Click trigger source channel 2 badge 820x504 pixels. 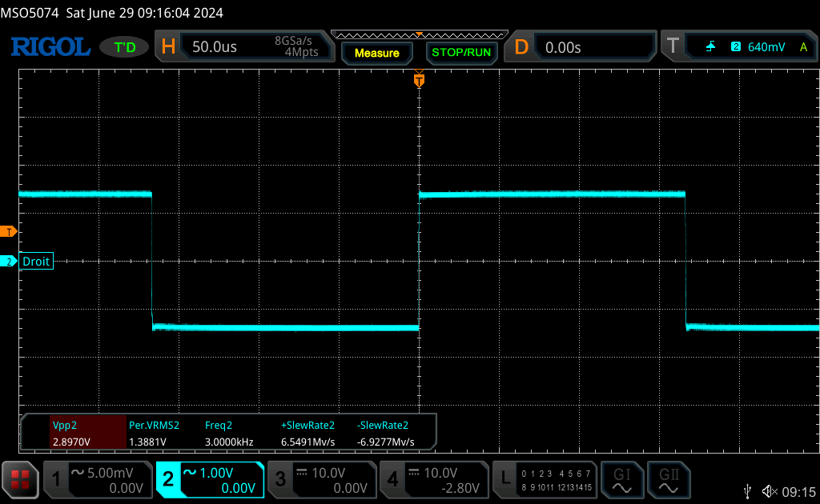point(736,46)
